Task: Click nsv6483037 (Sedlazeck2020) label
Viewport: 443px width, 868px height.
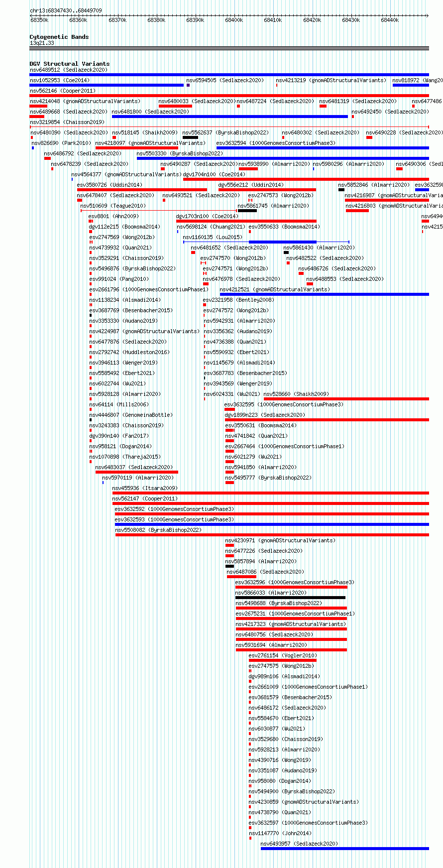Action: click(134, 467)
